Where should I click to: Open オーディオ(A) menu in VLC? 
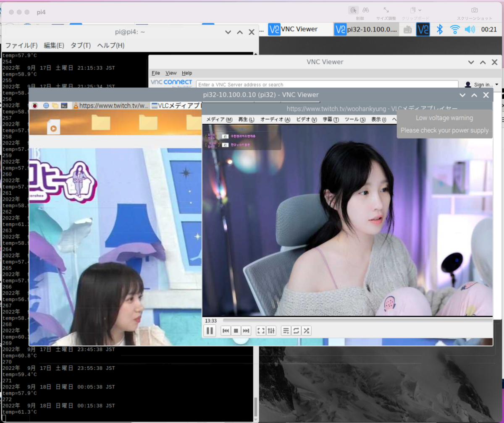coord(275,120)
